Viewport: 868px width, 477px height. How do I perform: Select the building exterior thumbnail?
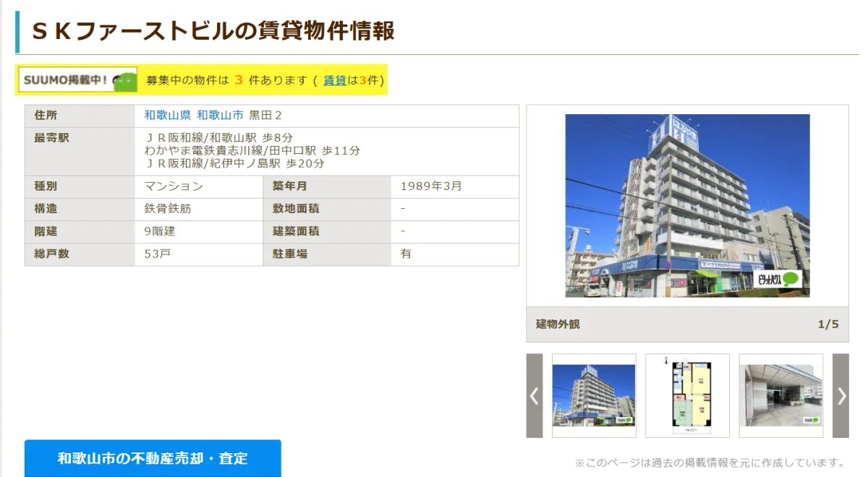(594, 395)
